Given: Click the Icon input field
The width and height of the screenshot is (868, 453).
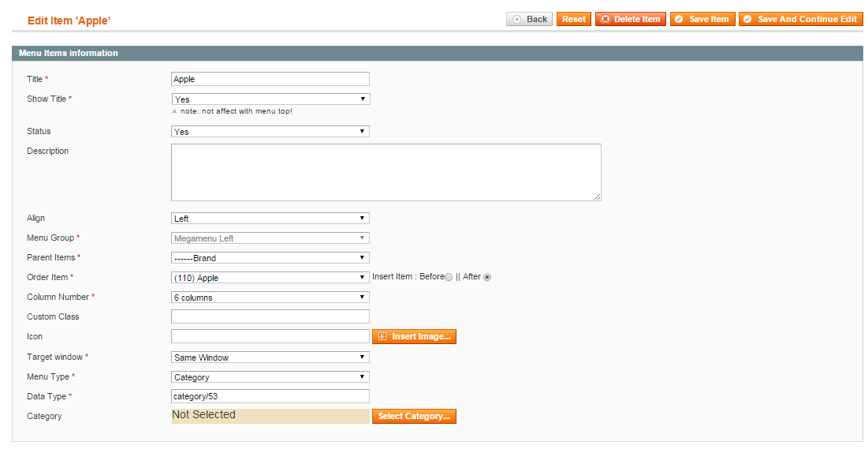Looking at the screenshot, I should click(270, 336).
